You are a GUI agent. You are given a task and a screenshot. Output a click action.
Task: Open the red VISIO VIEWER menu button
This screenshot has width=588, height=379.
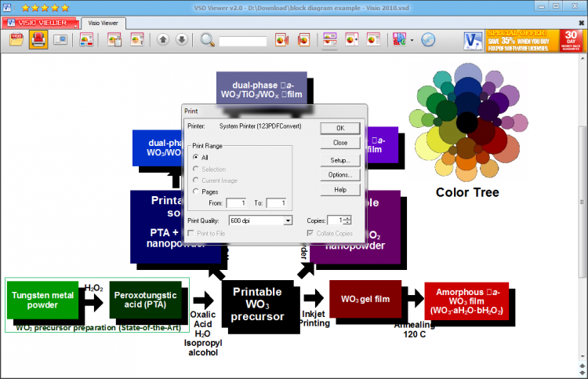[40, 23]
